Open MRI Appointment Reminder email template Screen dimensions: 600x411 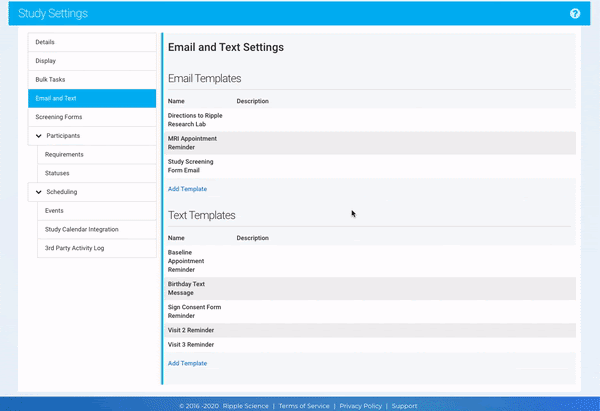(x=192, y=142)
